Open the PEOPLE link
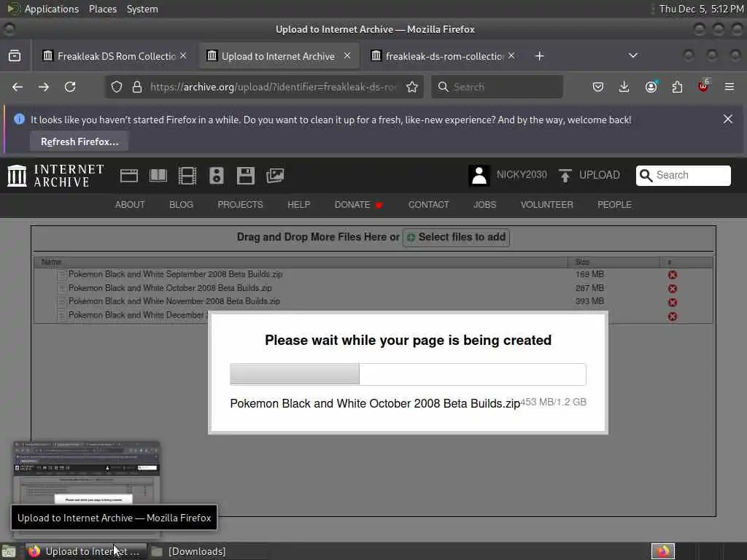 (x=614, y=205)
